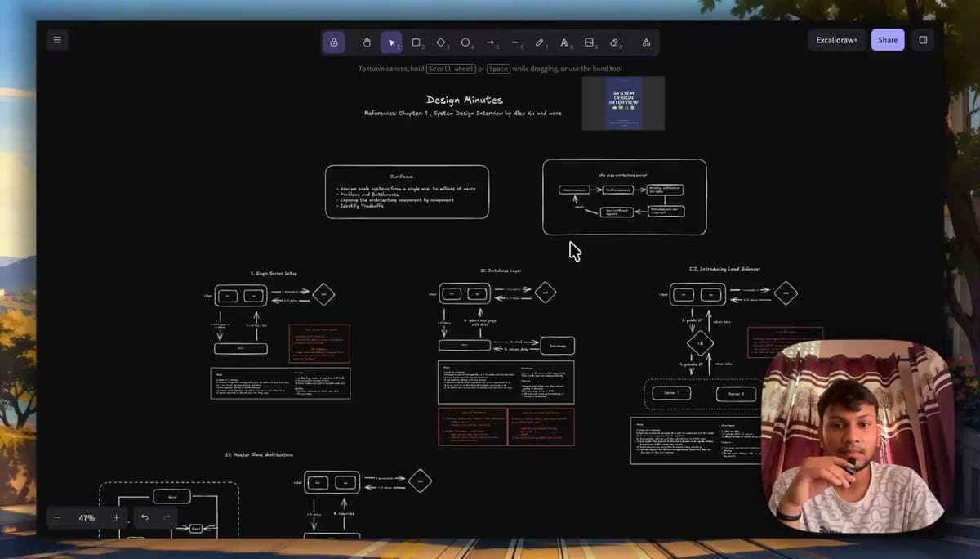Image resolution: width=980 pixels, height=559 pixels.
Task: Select the LB diamond shape
Action: (700, 343)
